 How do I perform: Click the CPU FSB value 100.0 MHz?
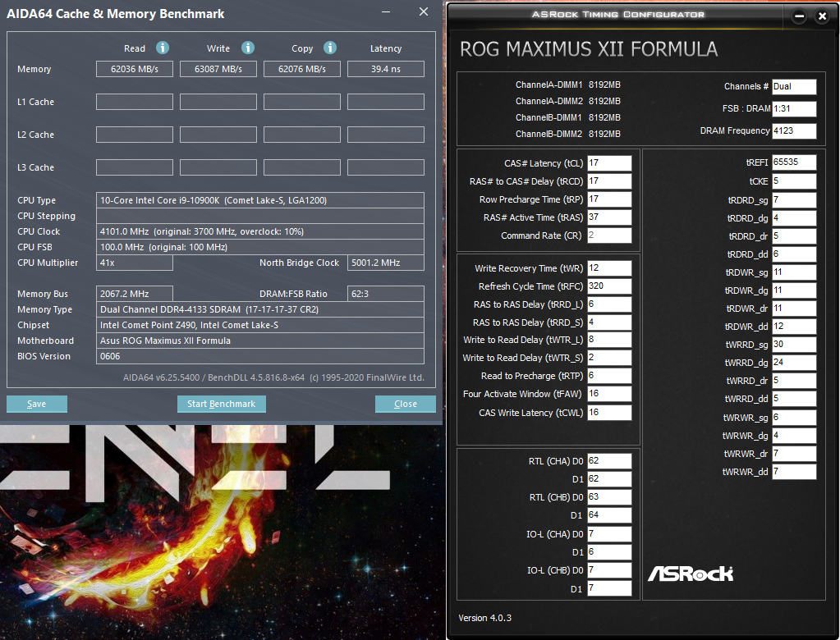coord(260,247)
